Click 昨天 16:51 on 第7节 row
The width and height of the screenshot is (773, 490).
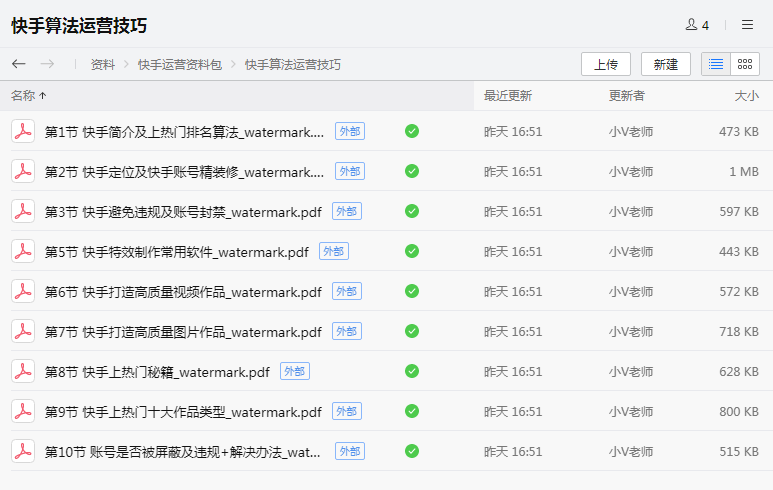click(x=513, y=332)
